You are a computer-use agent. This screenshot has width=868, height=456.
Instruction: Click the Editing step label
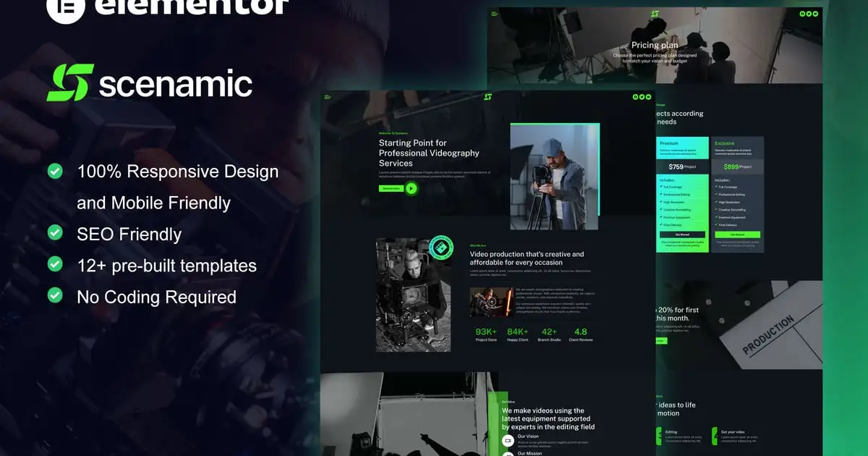pyautogui.click(x=671, y=432)
